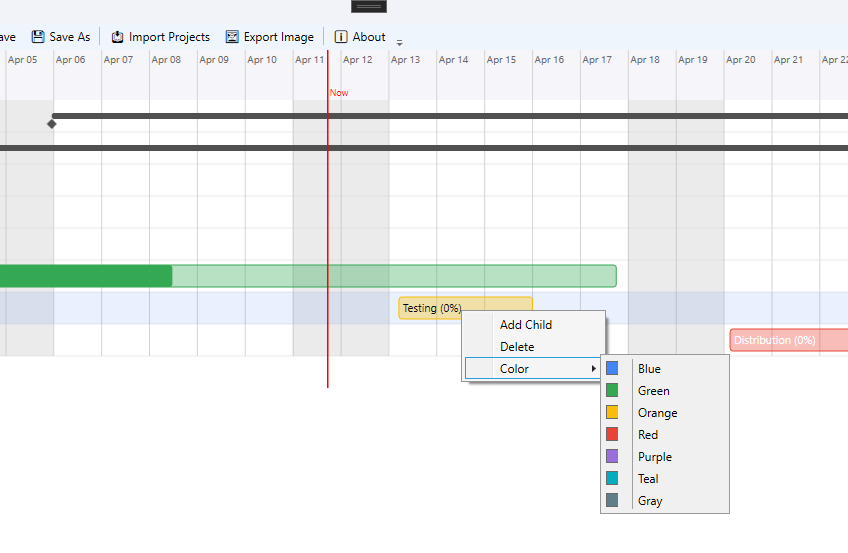Click the About label
Viewport: 848px width, 553px height.
pyautogui.click(x=369, y=37)
